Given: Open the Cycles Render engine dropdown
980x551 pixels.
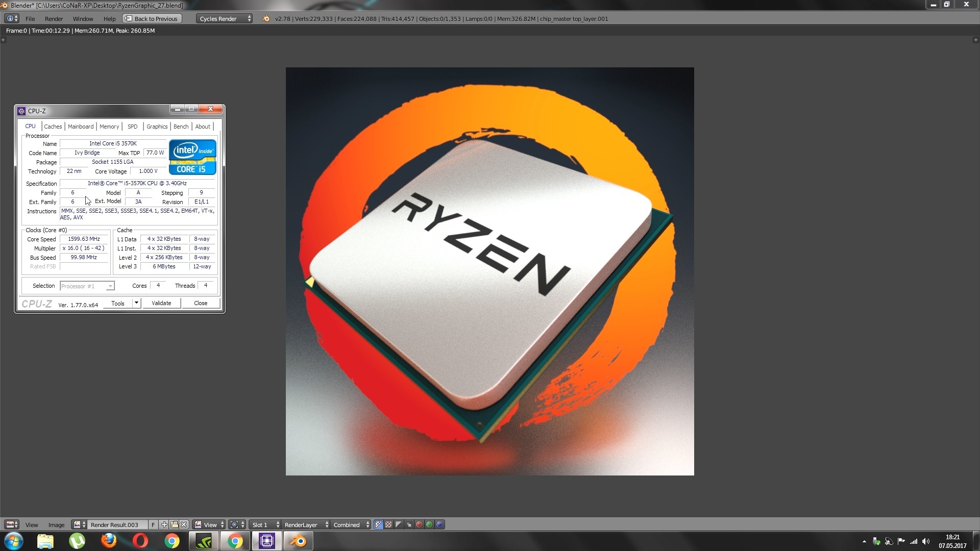Looking at the screenshot, I should pyautogui.click(x=225, y=18).
